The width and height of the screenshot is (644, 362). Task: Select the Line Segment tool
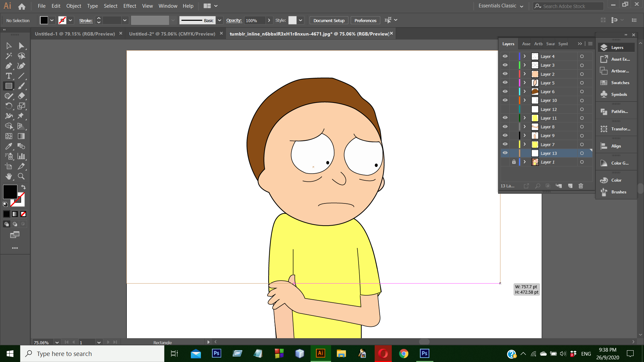pos(21,76)
